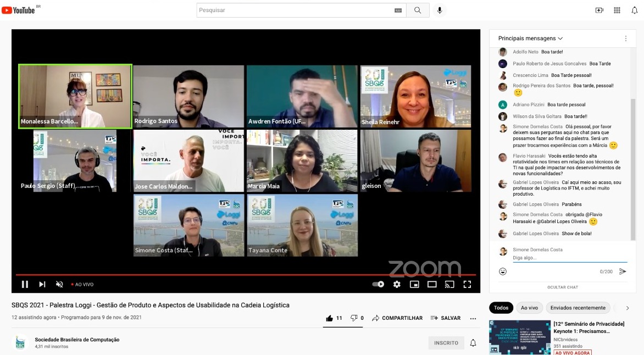Viewport: 644px width, 355px height.
Task: Unmute the video player volume
Action: 59,284
